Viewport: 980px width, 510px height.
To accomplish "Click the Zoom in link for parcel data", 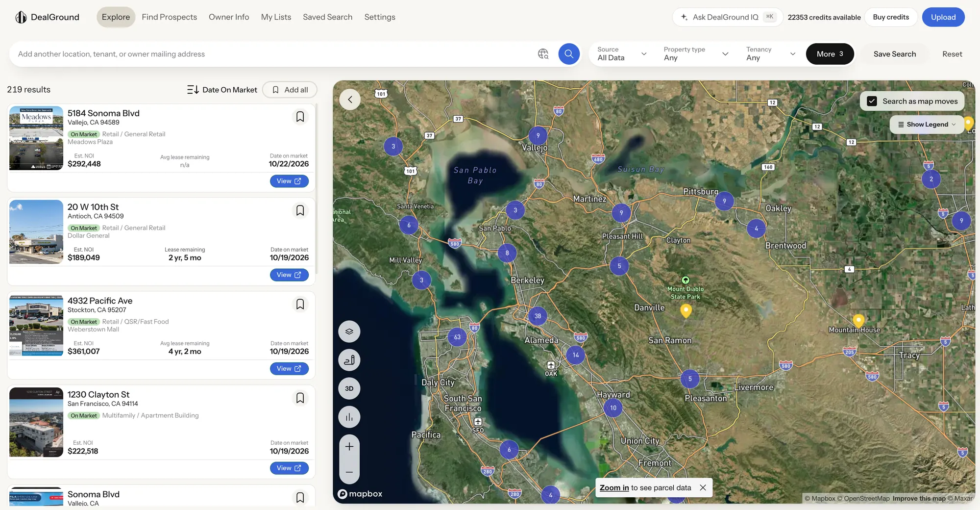I will (614, 487).
